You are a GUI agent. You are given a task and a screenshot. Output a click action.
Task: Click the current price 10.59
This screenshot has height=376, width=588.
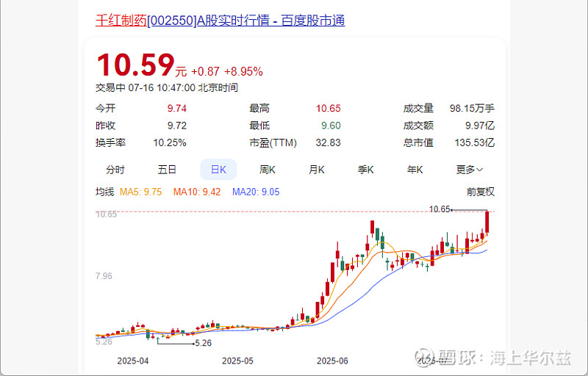click(x=136, y=65)
